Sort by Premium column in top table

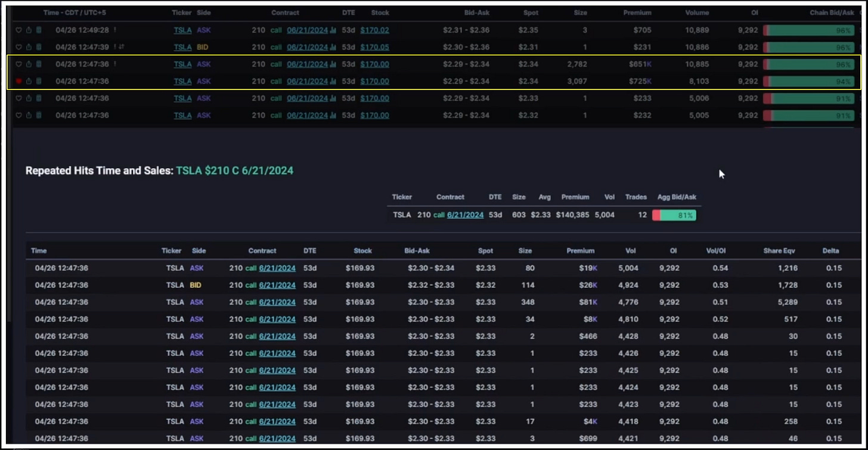(x=637, y=13)
